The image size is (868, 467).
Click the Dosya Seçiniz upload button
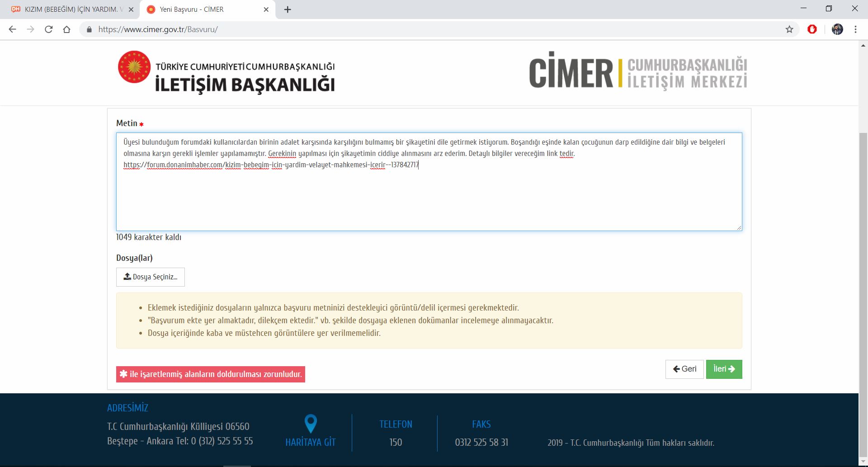pos(151,277)
